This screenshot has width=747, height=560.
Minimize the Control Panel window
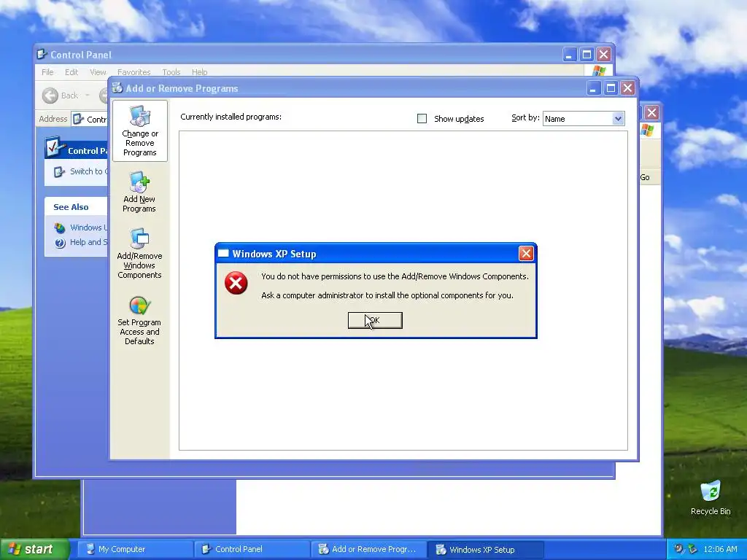coord(569,54)
